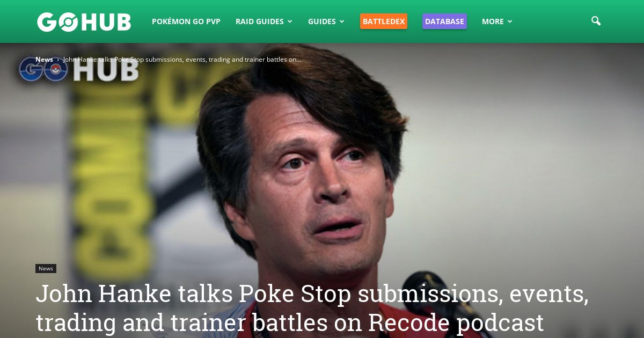Click the John Hanke breadcrumb article title
The width and height of the screenshot is (644, 338).
coord(182,60)
